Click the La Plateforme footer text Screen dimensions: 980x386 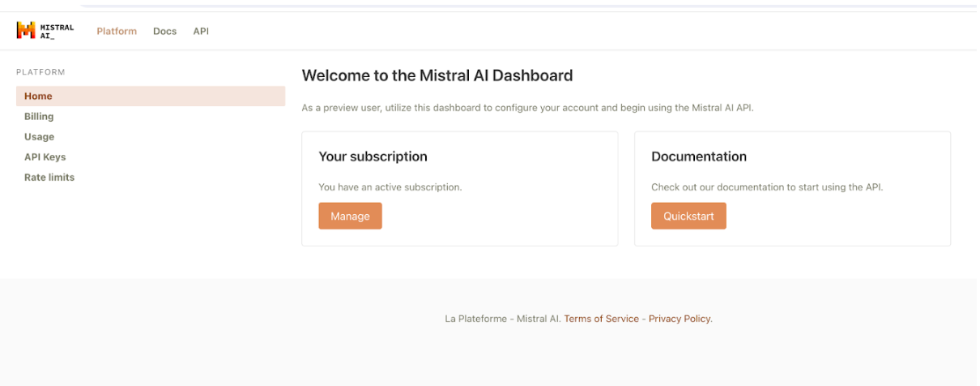(475, 319)
